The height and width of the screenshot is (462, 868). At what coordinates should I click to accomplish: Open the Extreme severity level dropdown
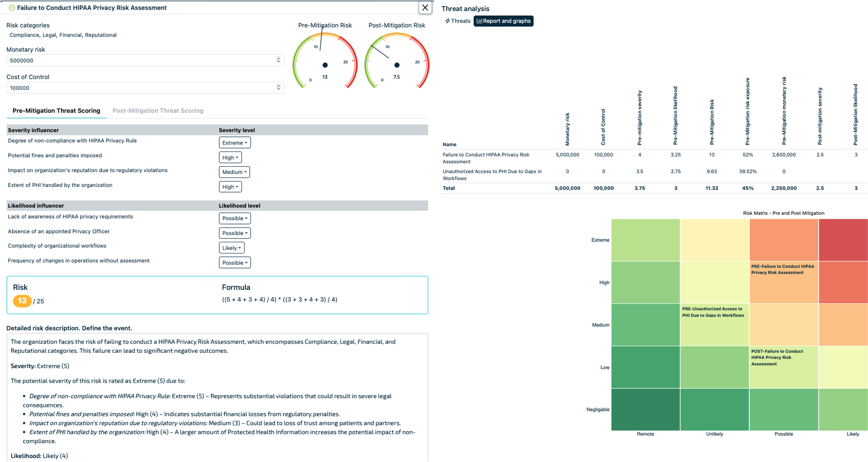(235, 142)
